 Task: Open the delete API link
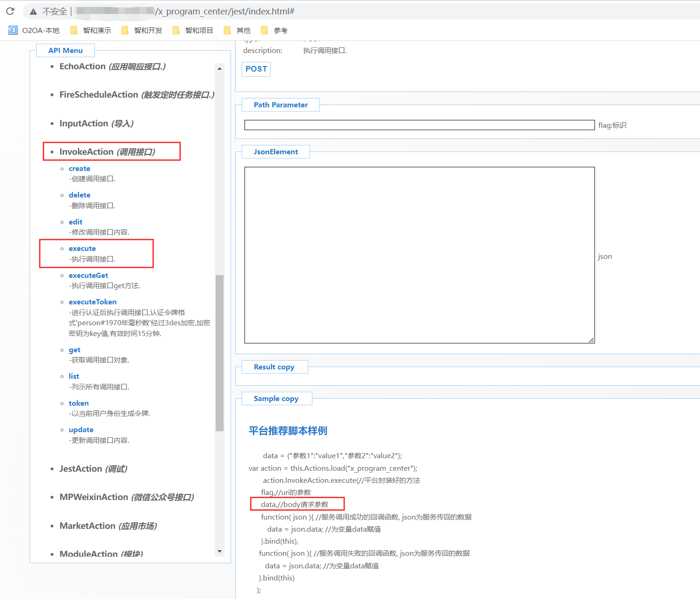pyautogui.click(x=79, y=195)
